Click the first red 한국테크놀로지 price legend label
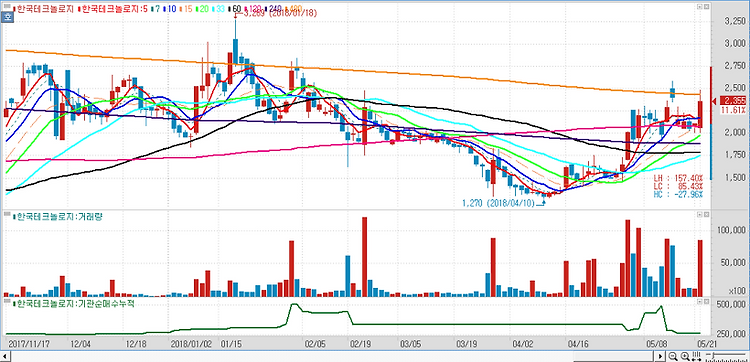This screenshot has height=362, width=750. 44,9
